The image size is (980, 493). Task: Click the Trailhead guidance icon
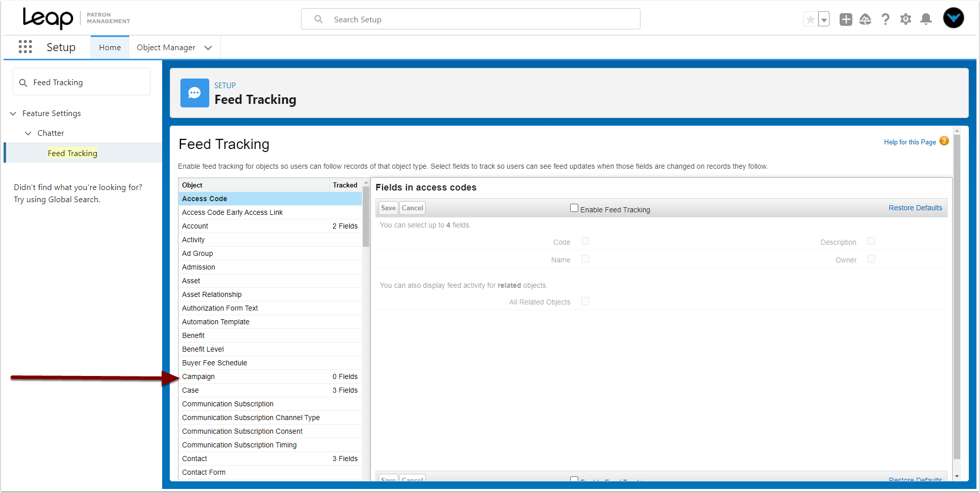(865, 19)
